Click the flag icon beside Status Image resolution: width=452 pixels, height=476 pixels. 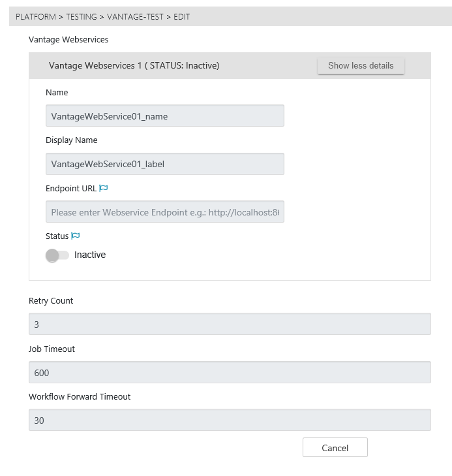75,236
